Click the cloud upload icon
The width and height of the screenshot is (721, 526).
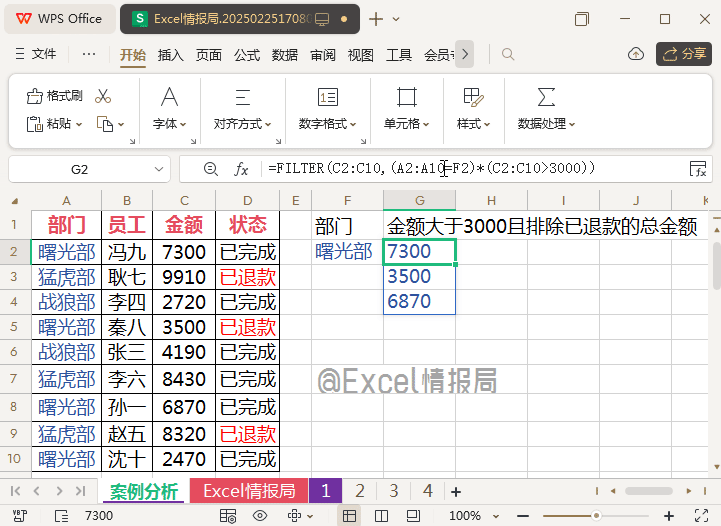[x=635, y=54]
